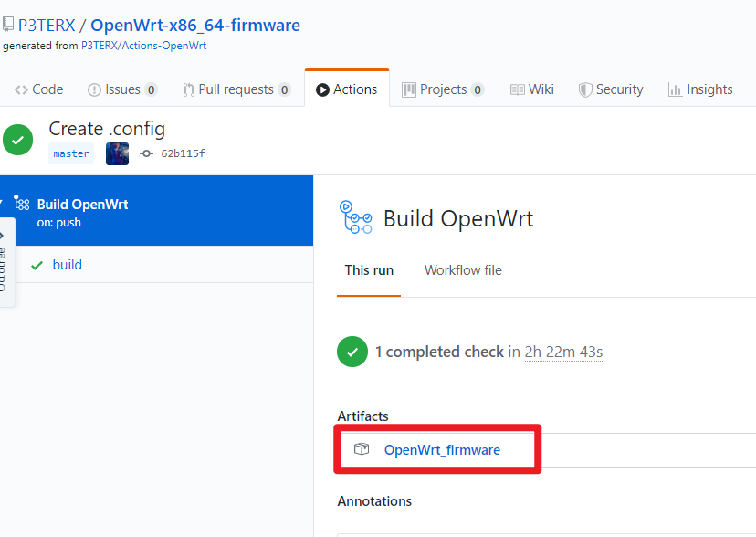Image resolution: width=756 pixels, height=537 pixels.
Task: Open commit hash 62b115f
Action: (x=184, y=153)
